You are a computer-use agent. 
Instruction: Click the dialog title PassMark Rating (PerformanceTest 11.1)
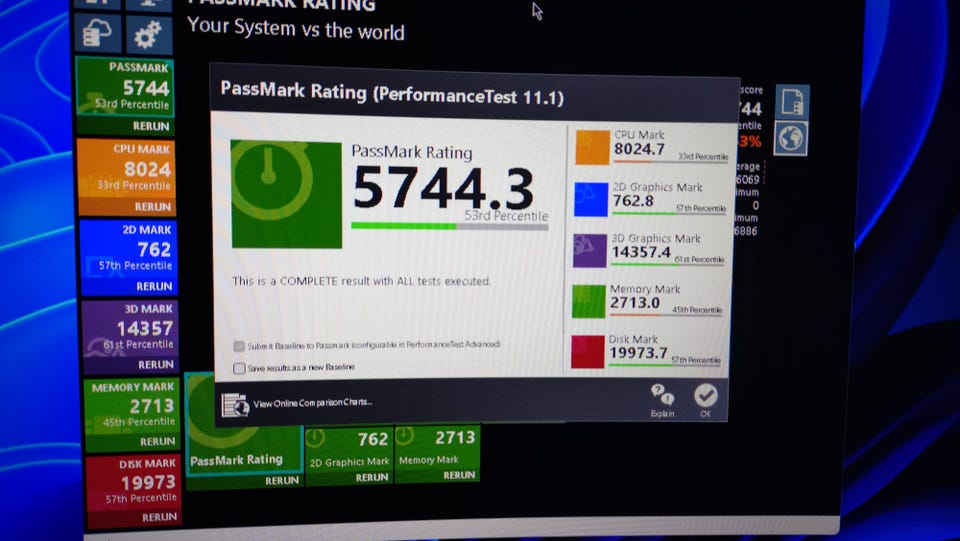[392, 94]
